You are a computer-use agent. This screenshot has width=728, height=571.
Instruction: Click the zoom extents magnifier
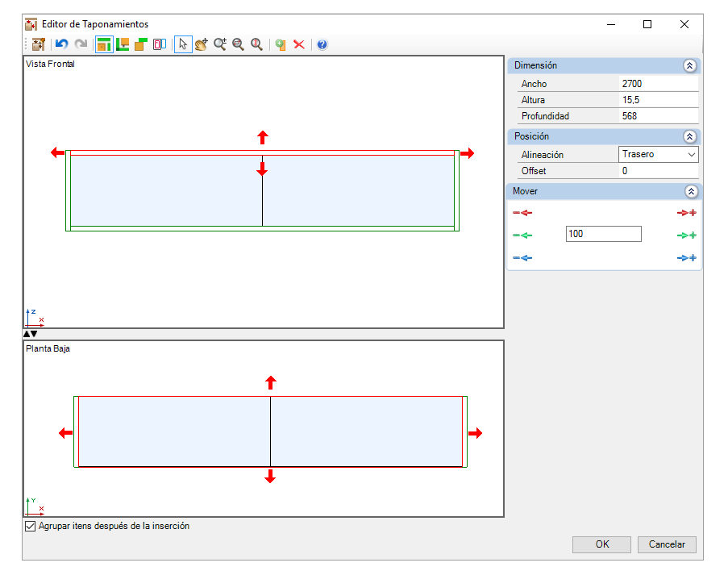256,44
